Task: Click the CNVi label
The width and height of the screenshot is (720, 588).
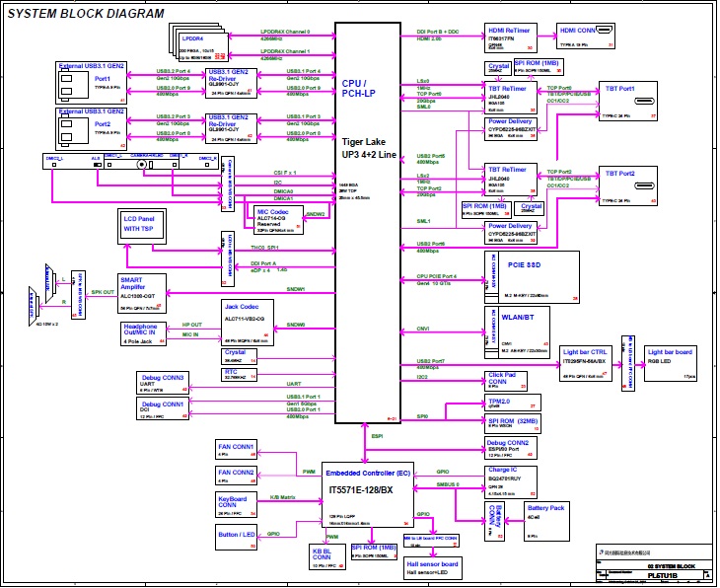Action: (423, 329)
